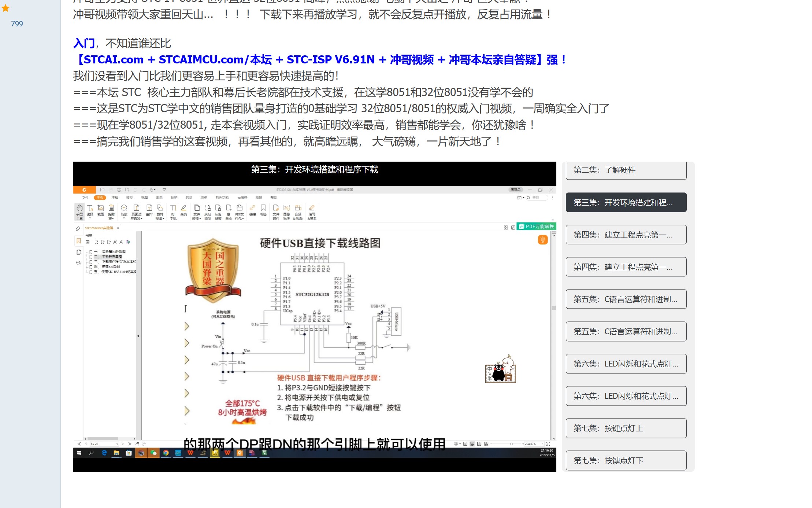Select bookmark 二、实验板布局图
This screenshot has width=812, height=508.
click(108, 257)
